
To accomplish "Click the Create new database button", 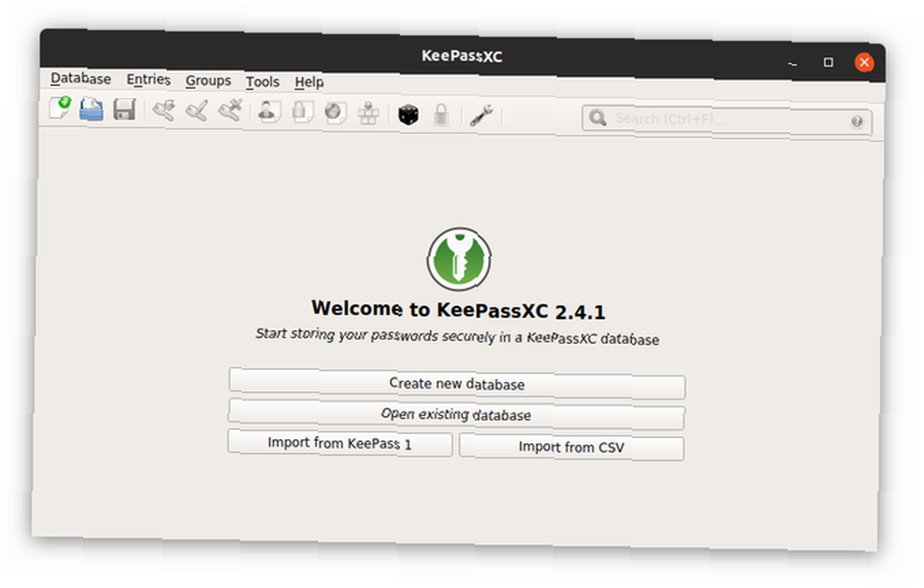I will 457,384.
